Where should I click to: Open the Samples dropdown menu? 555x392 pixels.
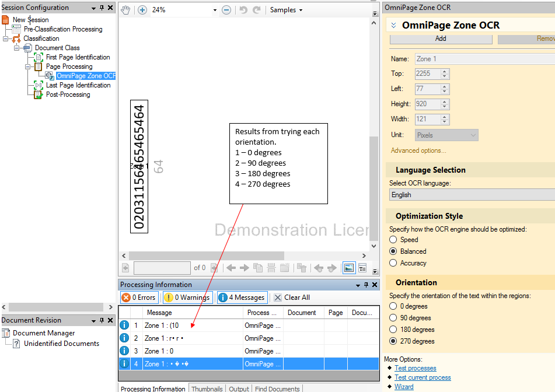click(286, 10)
